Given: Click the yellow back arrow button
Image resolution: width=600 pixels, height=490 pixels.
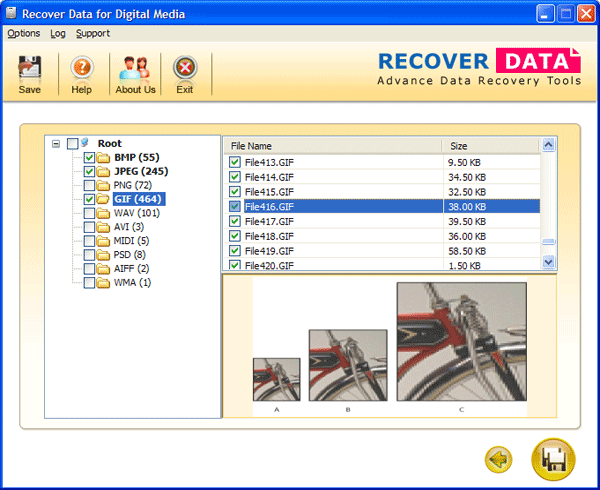Looking at the screenshot, I should (498, 460).
